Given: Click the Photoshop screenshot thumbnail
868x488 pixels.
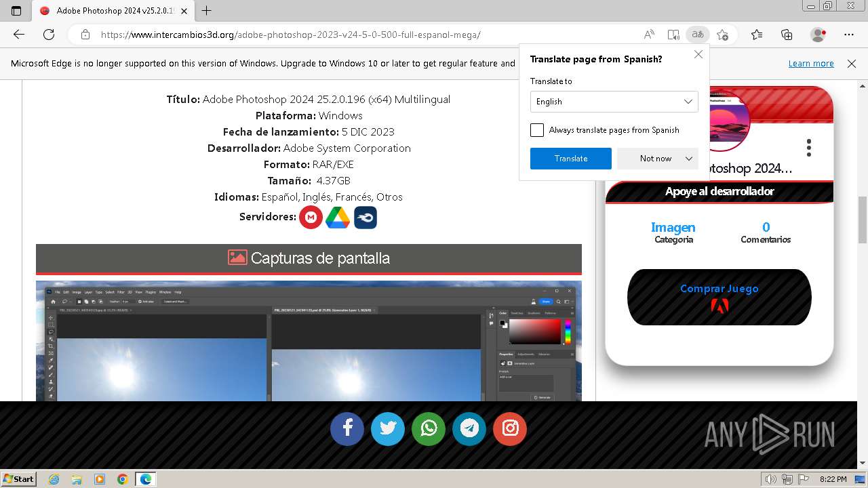Looking at the screenshot, I should [x=309, y=341].
